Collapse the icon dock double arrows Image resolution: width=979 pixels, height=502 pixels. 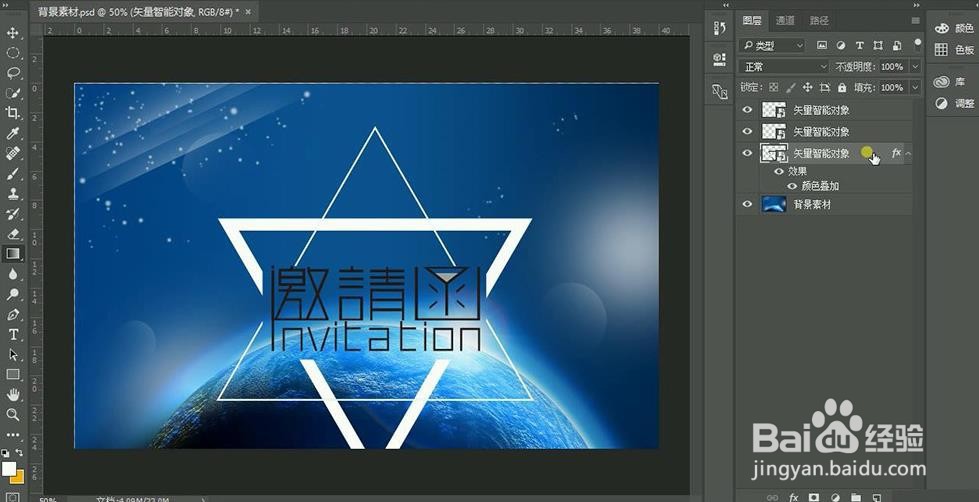click(x=726, y=5)
